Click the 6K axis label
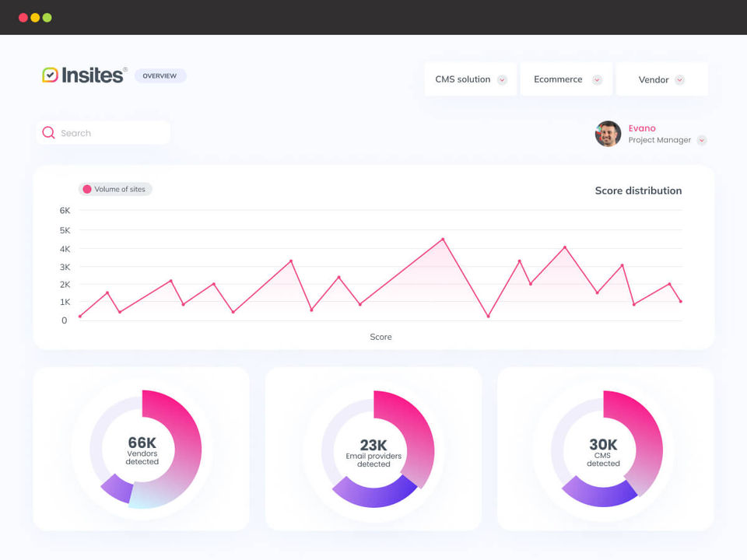Image resolution: width=747 pixels, height=560 pixels. pos(65,211)
